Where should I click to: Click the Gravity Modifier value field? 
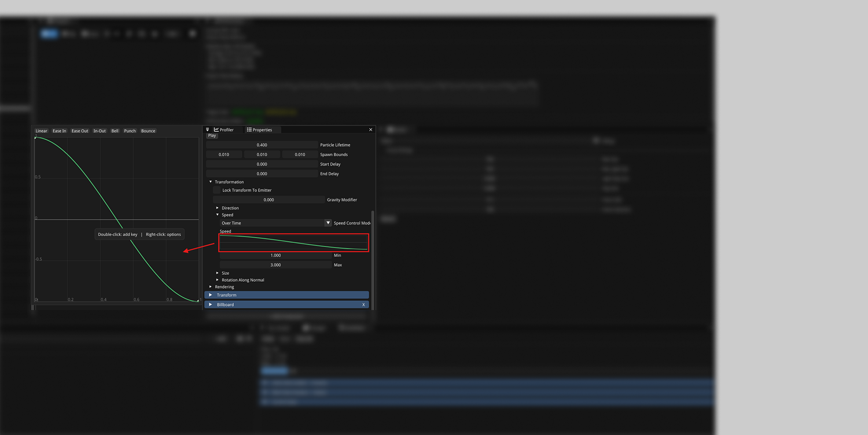click(x=269, y=200)
